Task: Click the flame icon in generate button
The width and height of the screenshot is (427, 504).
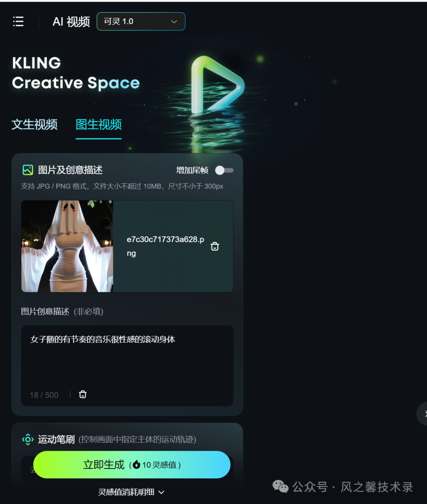Action: (x=136, y=465)
